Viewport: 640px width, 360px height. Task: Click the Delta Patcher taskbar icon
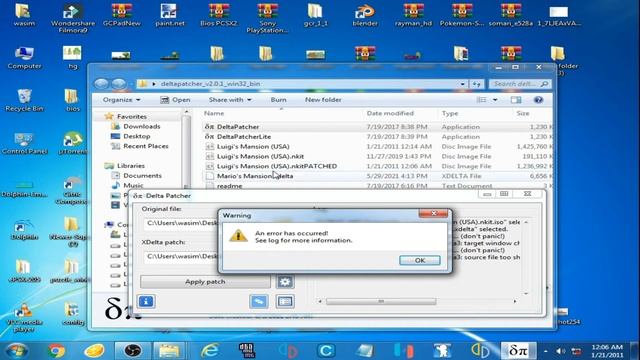pos(518,351)
